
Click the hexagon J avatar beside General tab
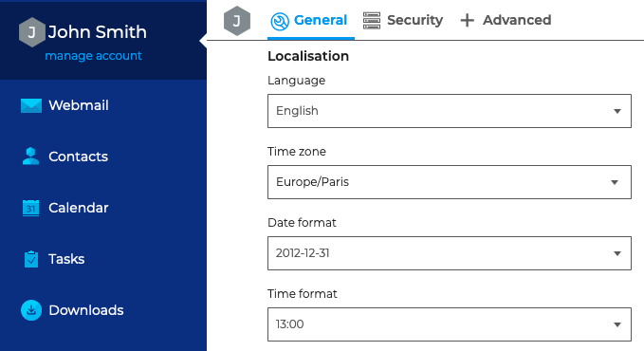[237, 21]
